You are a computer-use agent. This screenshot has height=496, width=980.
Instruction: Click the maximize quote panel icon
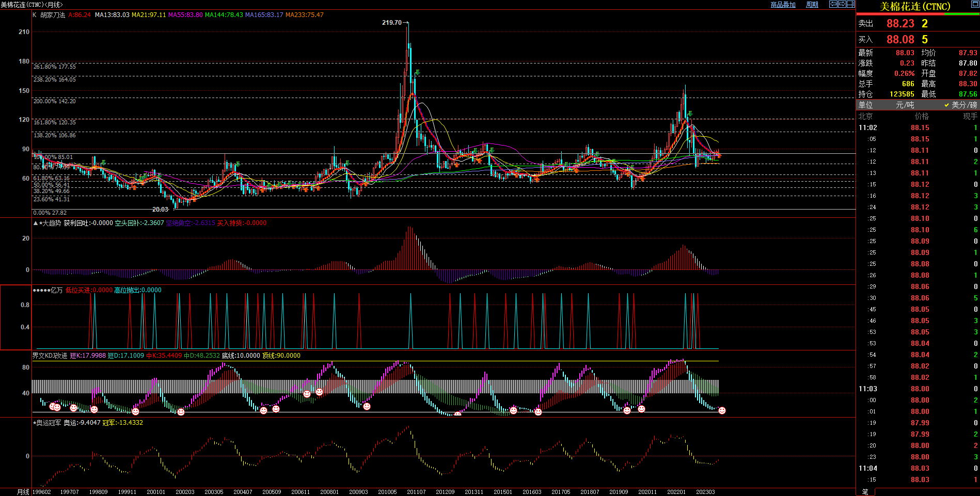point(976,5)
